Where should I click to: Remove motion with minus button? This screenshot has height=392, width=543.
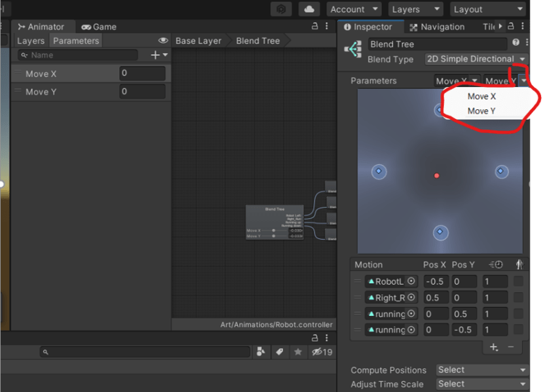pos(511,347)
